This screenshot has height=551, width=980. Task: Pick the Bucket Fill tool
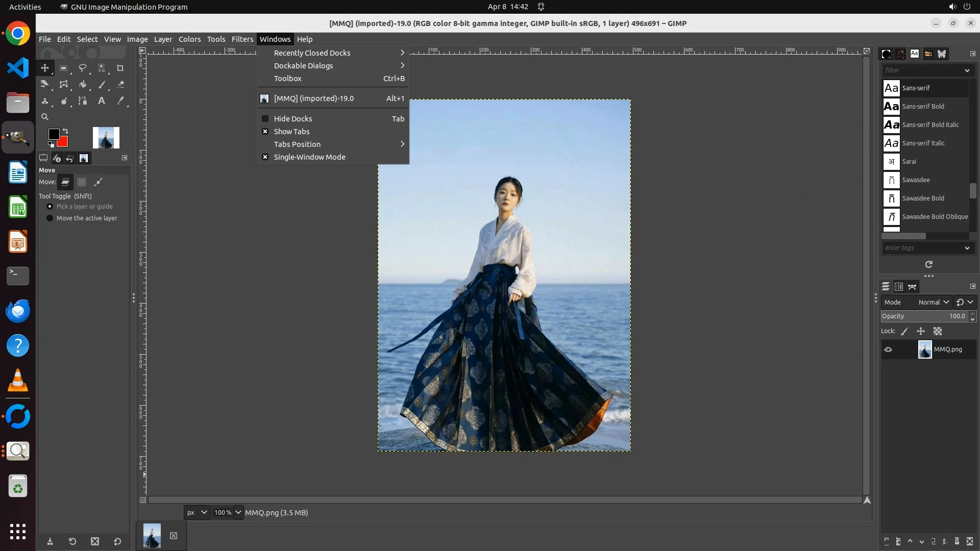click(x=83, y=85)
